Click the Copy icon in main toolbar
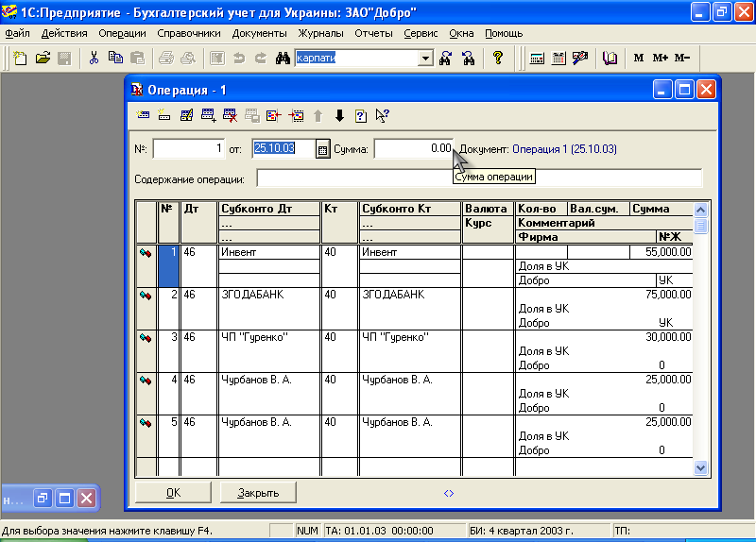The height and width of the screenshot is (542, 756). click(115, 59)
